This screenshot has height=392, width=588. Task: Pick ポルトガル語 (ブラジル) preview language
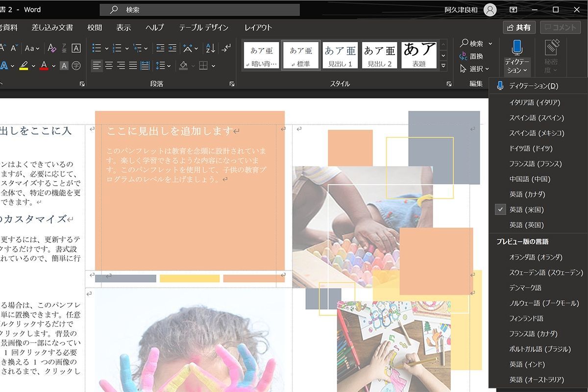click(x=539, y=349)
